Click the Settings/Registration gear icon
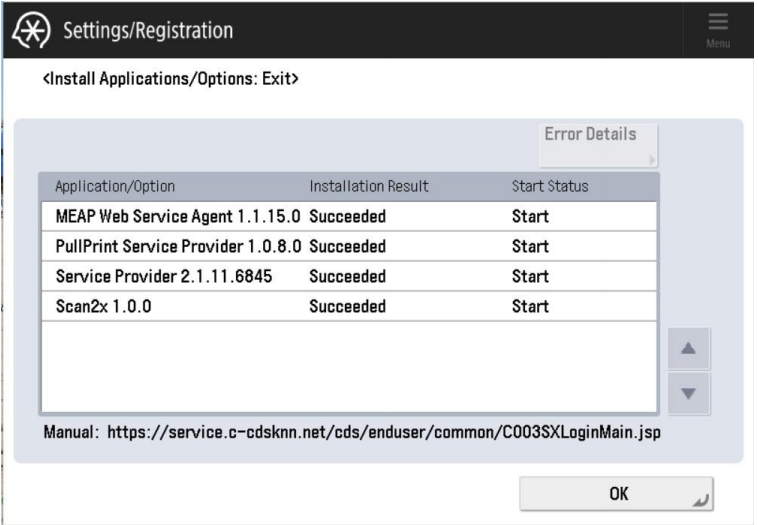 click(x=31, y=30)
